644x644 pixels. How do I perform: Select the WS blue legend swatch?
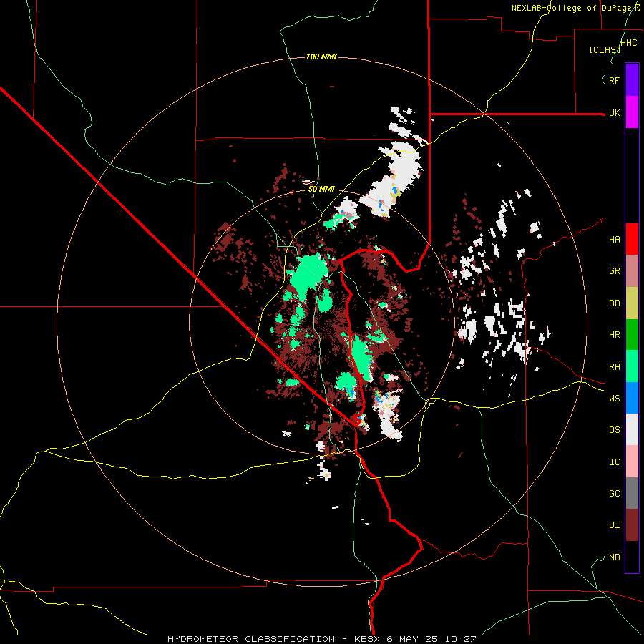pos(632,398)
